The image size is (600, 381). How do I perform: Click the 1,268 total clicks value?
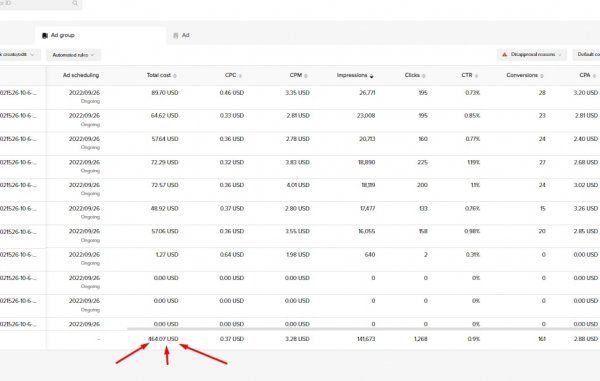421,339
